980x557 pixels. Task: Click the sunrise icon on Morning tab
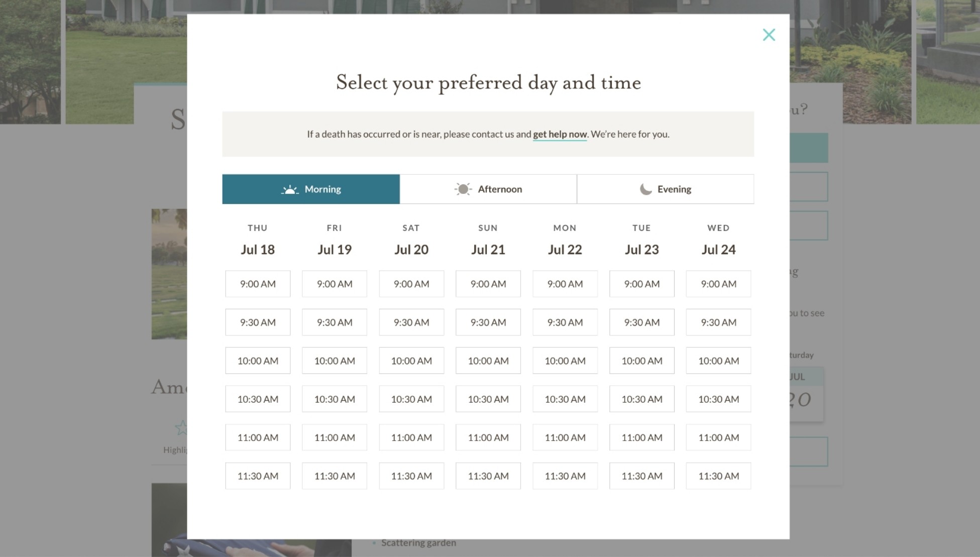click(x=290, y=189)
